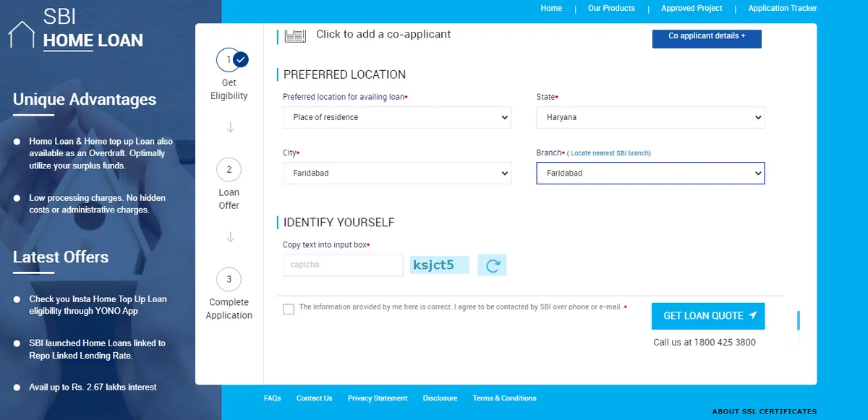This screenshot has height=420, width=868.
Task: Open the preferred location dropdown
Action: point(396,117)
